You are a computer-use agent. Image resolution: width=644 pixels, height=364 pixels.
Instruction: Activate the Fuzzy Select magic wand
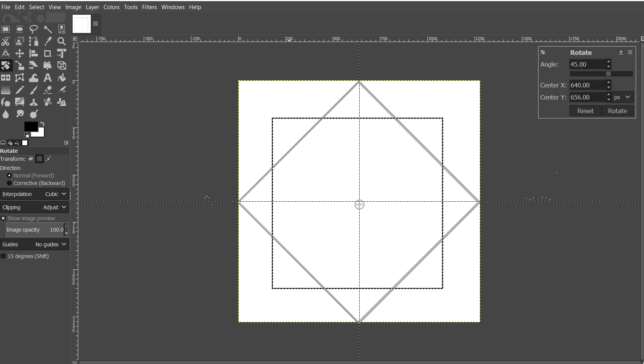tap(48, 29)
